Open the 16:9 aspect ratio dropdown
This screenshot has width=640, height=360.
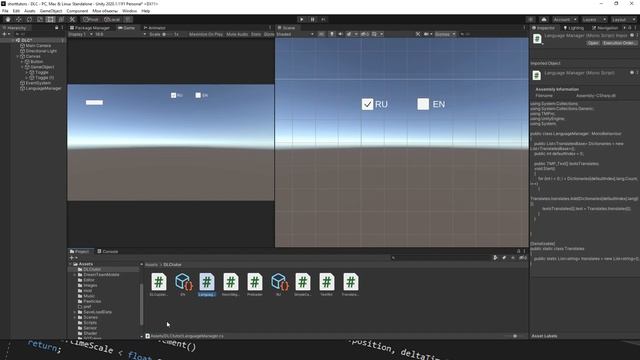click(x=120, y=34)
